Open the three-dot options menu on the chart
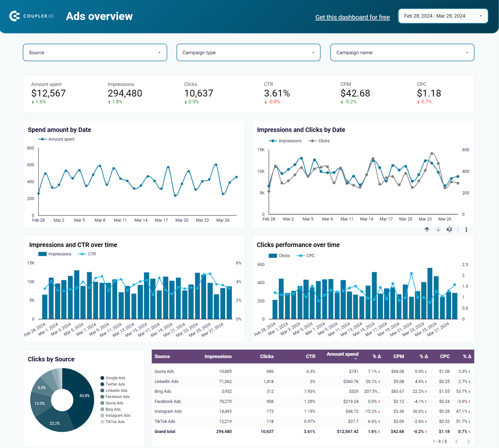499x448 pixels. coord(466,229)
